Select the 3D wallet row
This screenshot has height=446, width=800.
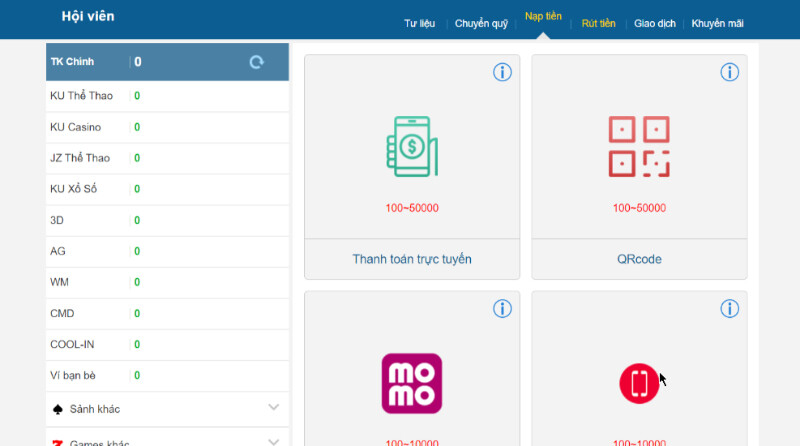click(167, 220)
